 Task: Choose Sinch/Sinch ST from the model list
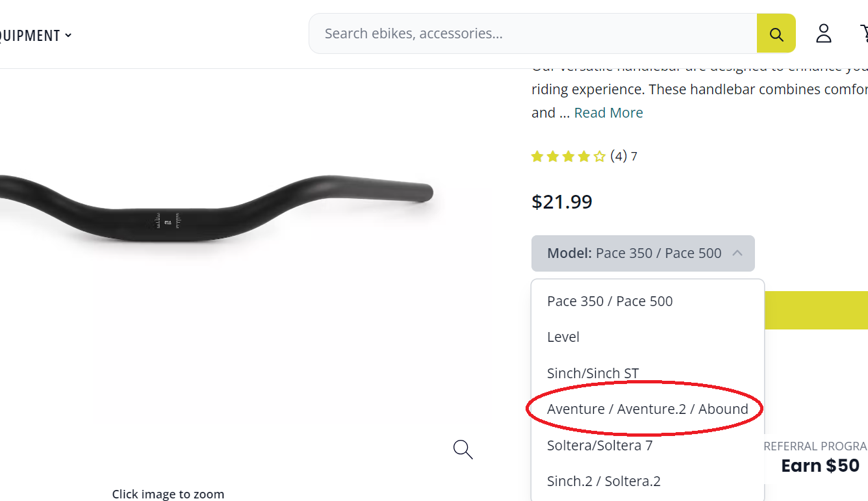pyautogui.click(x=593, y=373)
